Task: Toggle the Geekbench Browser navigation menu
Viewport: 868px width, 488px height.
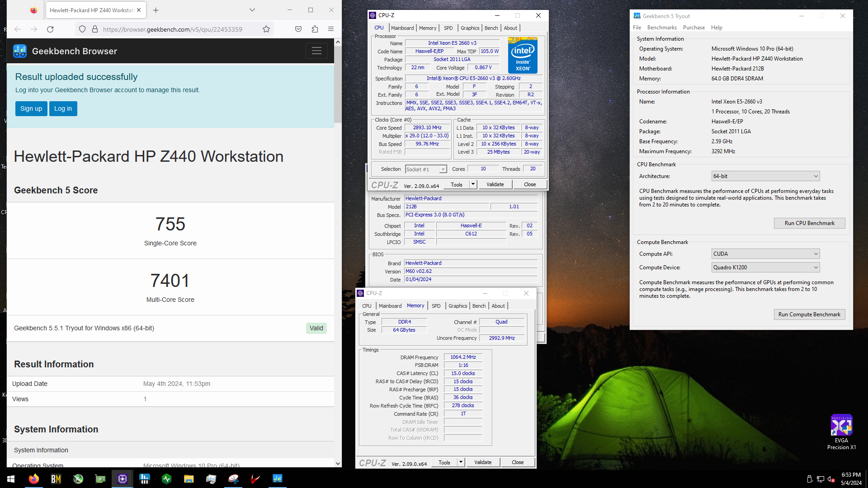Action: click(x=316, y=51)
